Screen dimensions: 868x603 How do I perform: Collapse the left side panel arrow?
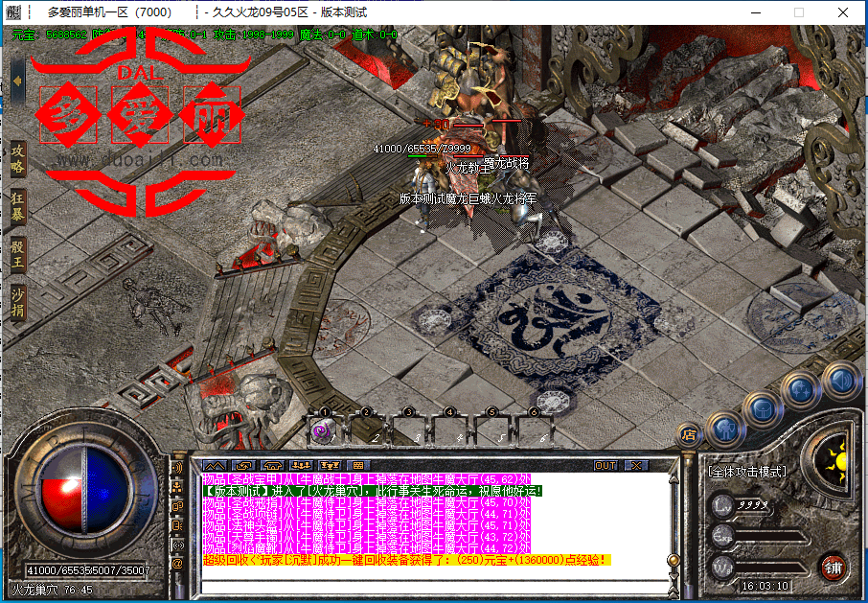17,81
